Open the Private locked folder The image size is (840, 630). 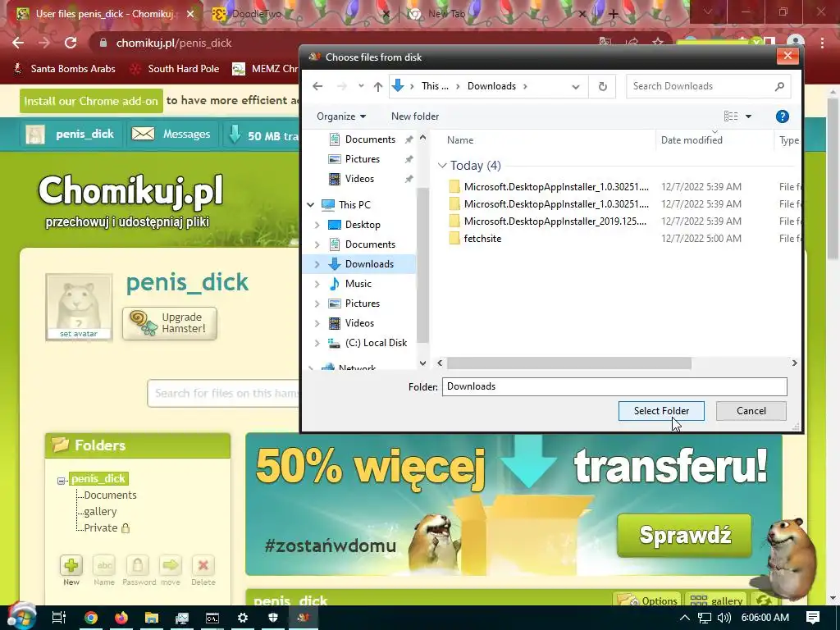(x=107, y=528)
